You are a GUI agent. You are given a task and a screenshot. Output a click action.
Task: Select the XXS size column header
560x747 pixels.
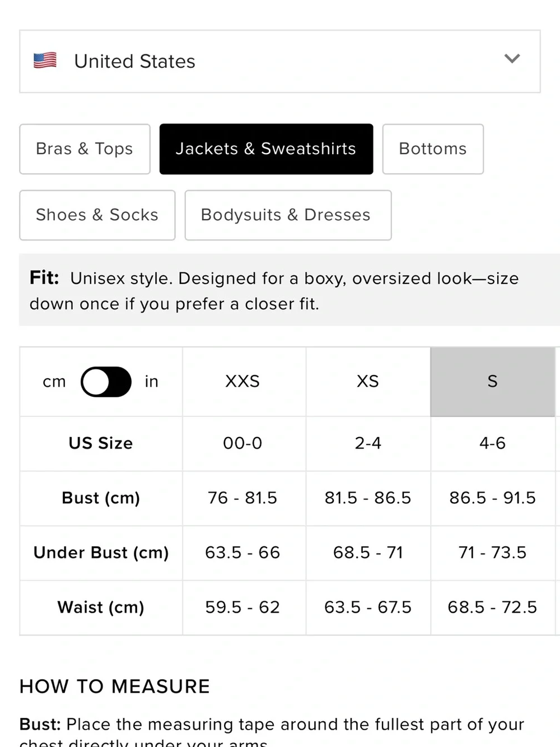click(x=242, y=382)
